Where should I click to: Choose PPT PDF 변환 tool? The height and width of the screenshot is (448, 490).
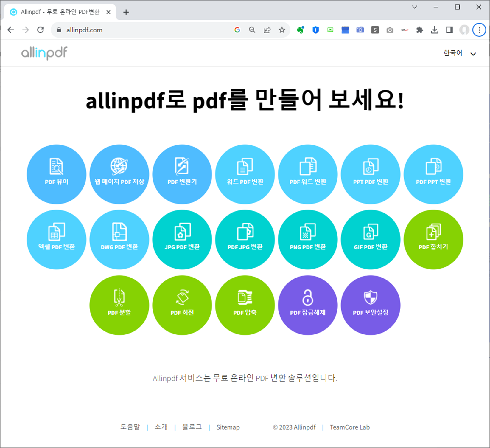371,174
